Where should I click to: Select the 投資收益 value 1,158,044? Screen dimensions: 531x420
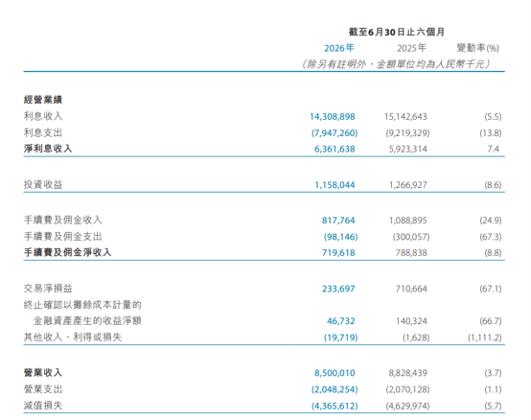tap(335, 185)
